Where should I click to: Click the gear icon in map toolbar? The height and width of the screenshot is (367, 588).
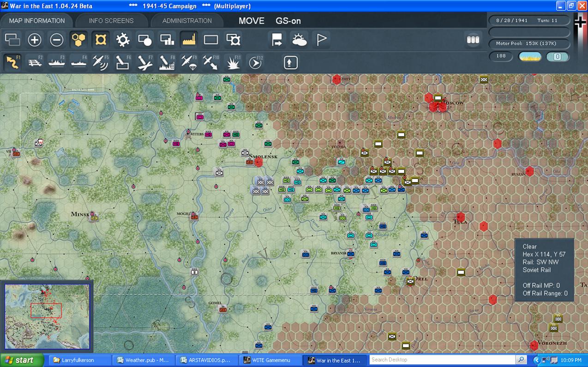(x=123, y=40)
